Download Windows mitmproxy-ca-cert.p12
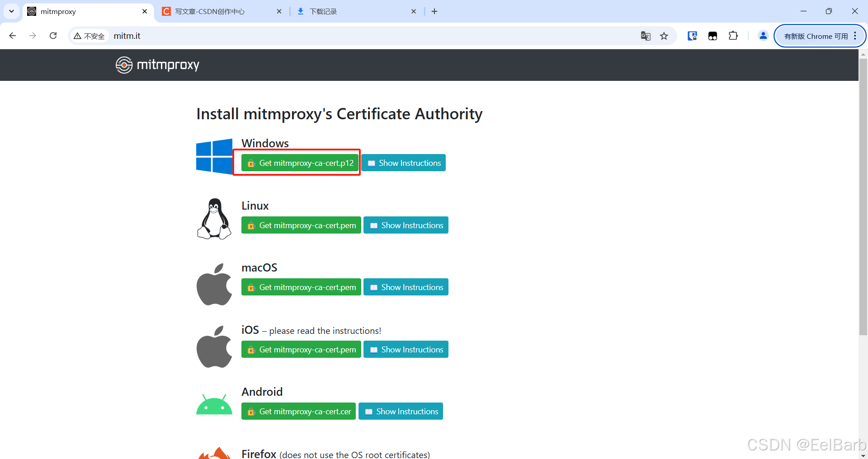868x459 pixels. click(300, 163)
